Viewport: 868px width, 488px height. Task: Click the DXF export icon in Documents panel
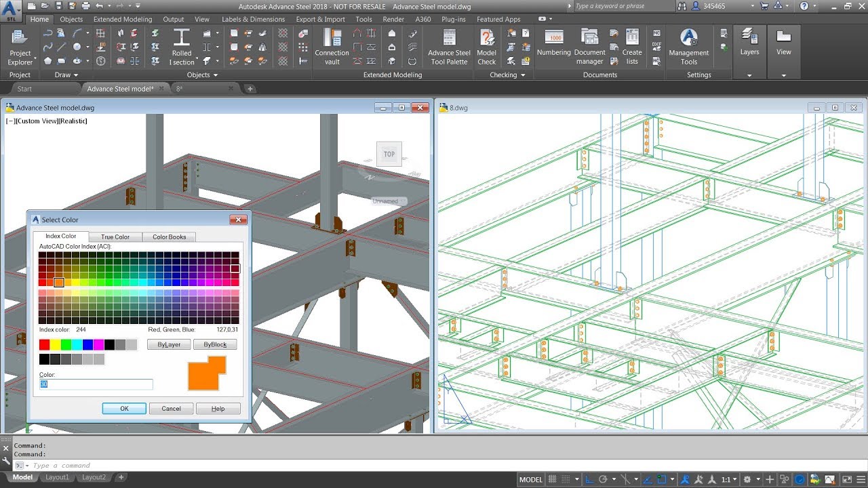pos(656,47)
